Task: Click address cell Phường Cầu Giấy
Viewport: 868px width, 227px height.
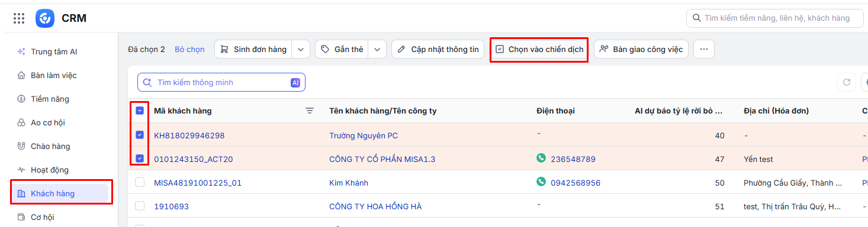Action: (793, 183)
